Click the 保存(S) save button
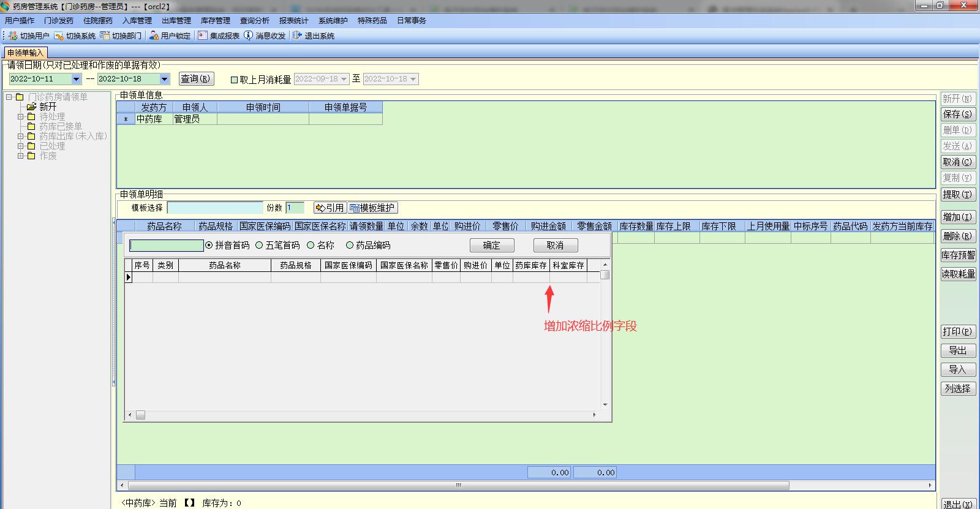This screenshot has height=509, width=980. point(958,115)
